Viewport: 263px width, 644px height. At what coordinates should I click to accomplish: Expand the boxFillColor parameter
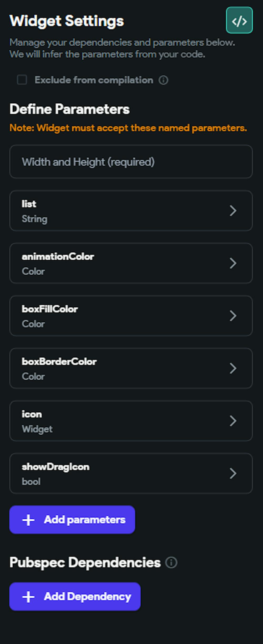pyautogui.click(x=234, y=316)
